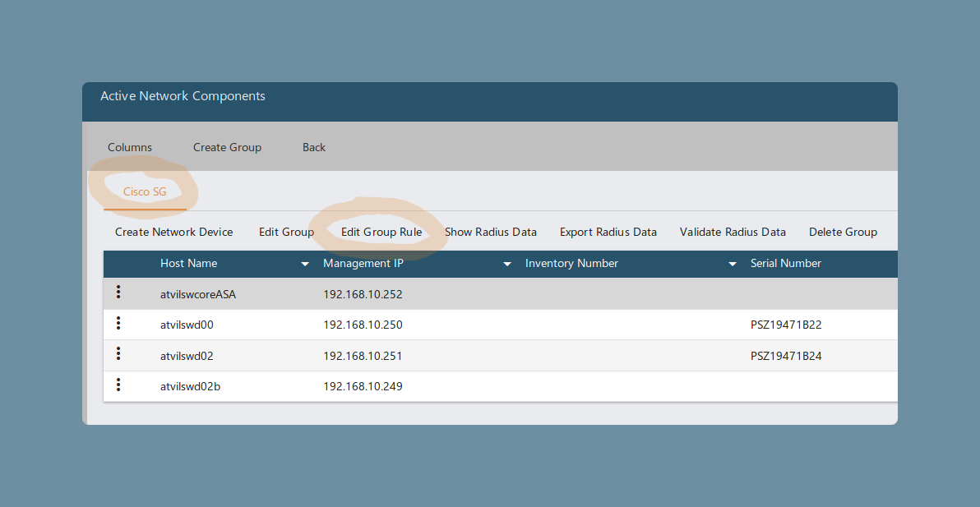Switch to the Cisco SG tab

[x=145, y=191]
